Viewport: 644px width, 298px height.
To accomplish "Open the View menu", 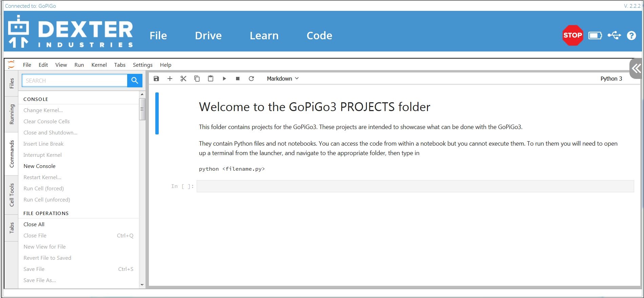I will (61, 65).
